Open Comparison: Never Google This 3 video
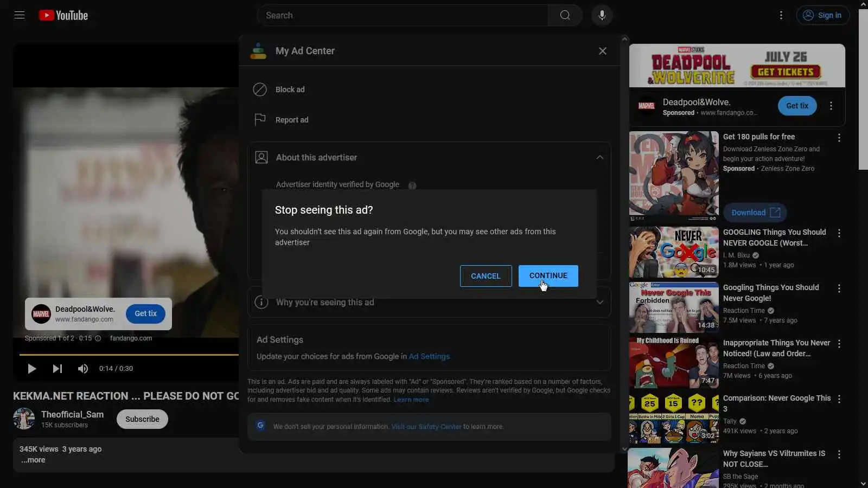 (x=674, y=418)
